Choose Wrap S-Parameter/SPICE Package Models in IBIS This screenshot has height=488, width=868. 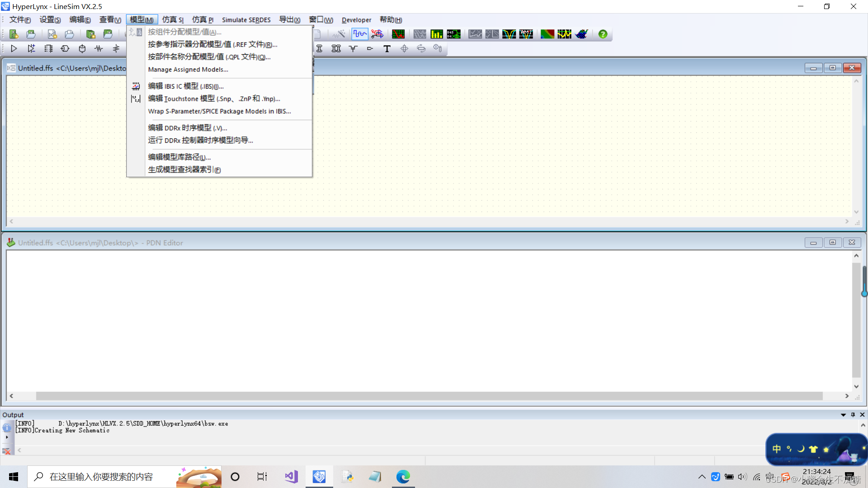click(219, 112)
